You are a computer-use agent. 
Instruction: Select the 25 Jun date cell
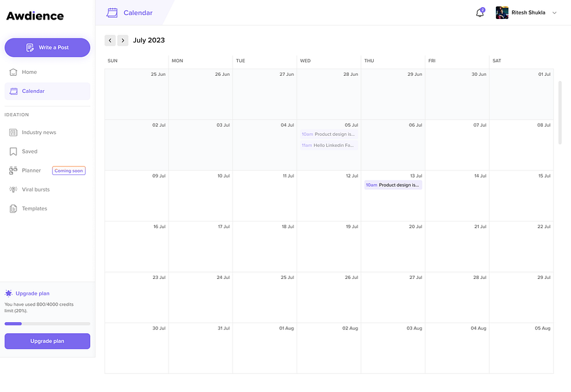(x=137, y=94)
